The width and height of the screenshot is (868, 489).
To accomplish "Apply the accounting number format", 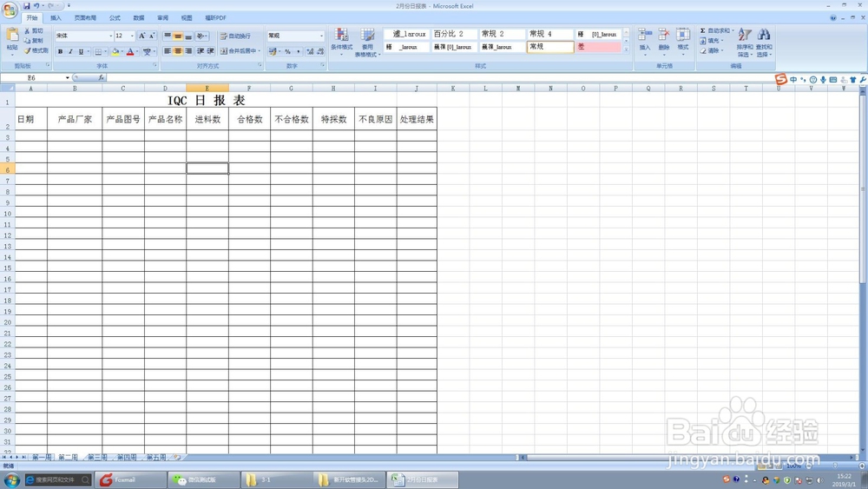I will click(x=273, y=51).
